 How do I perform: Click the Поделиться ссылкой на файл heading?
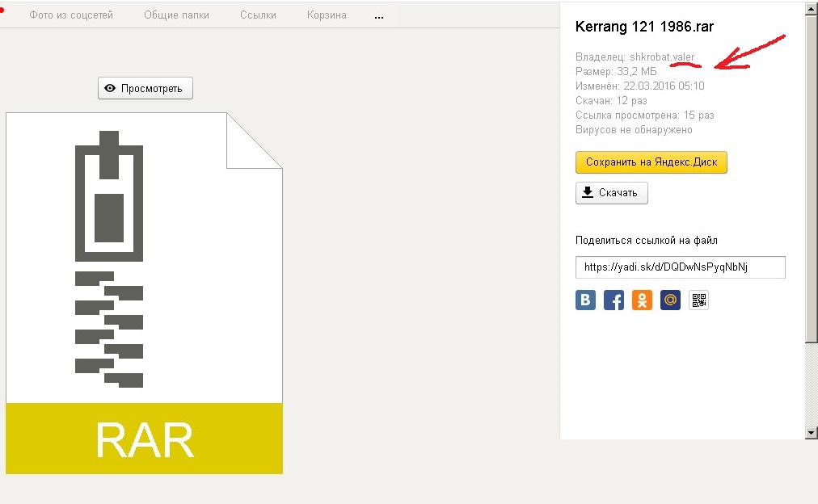tap(647, 240)
